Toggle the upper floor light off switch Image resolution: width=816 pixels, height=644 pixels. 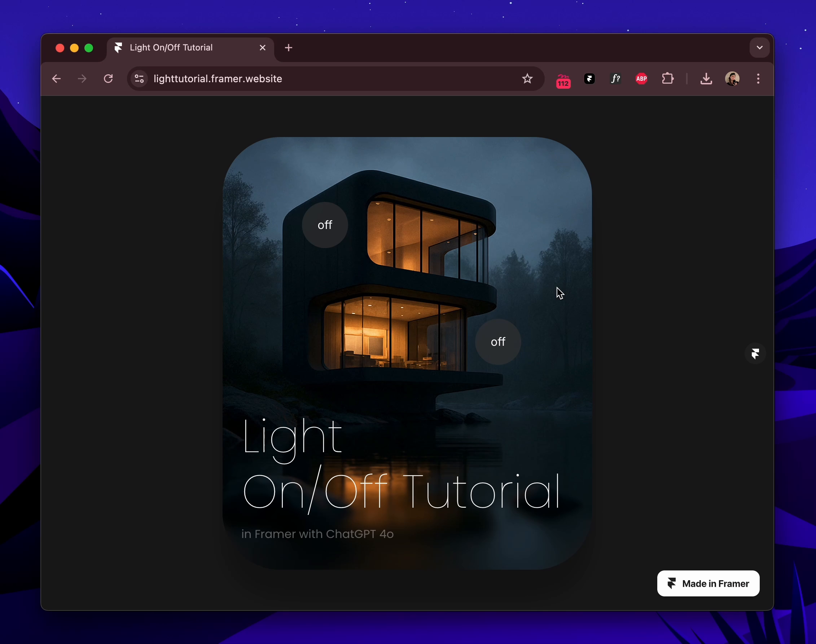point(325,225)
